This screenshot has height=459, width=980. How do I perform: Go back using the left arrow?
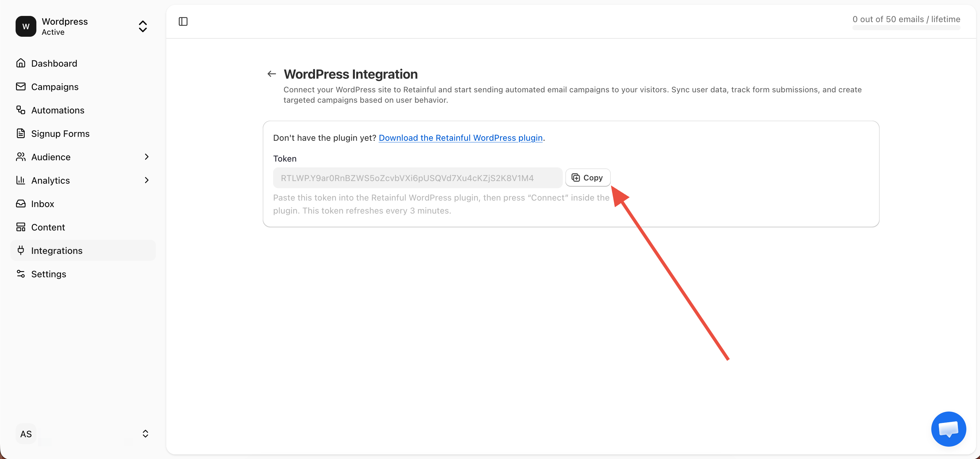click(272, 74)
